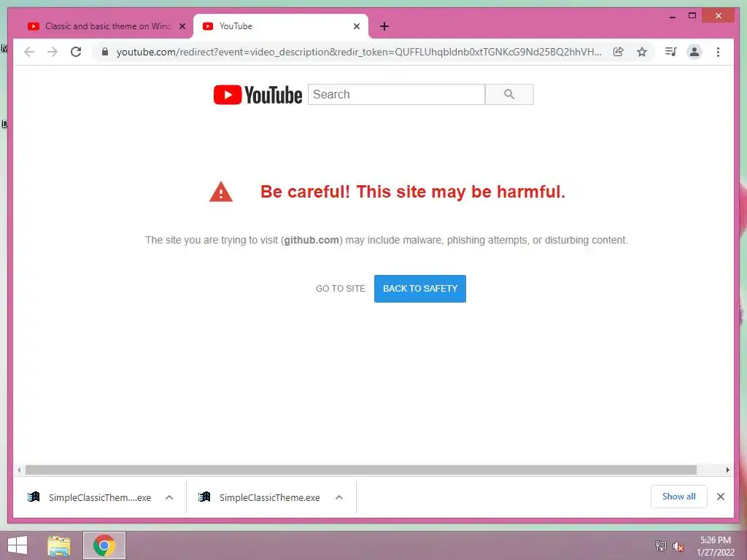Expand options for SimpleClassicThem....exe download
Viewport: 747px width, 560px height.
click(169, 497)
